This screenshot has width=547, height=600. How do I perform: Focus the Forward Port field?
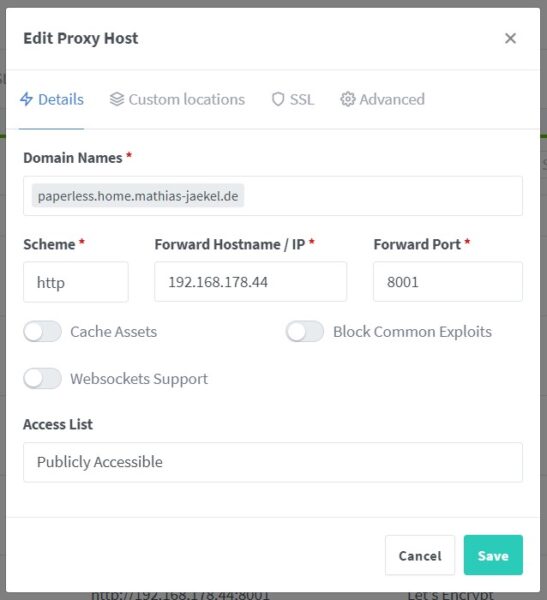tap(448, 282)
